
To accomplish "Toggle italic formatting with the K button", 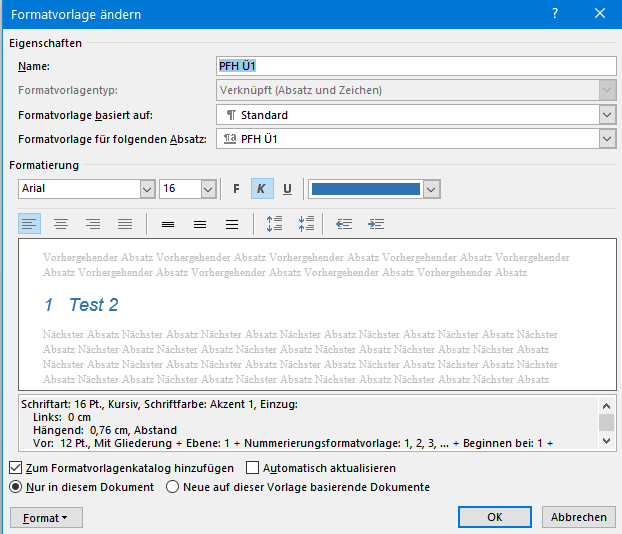I will (262, 189).
